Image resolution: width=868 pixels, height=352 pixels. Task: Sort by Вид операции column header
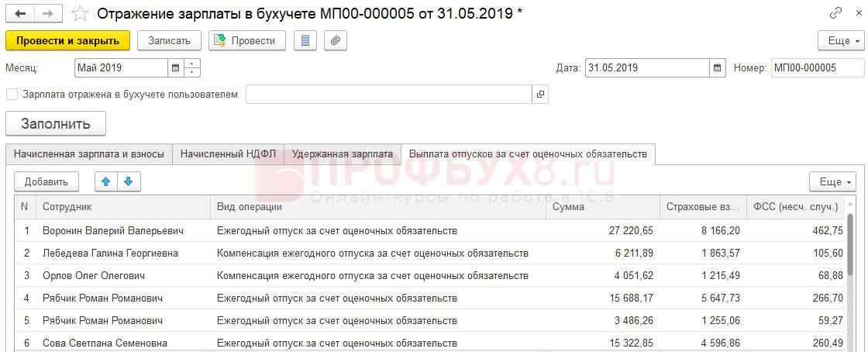(x=378, y=206)
